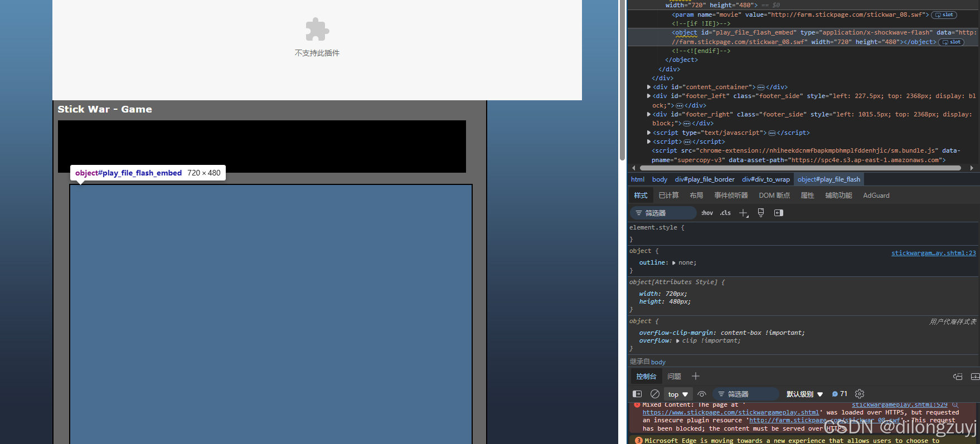Open the AdGuard tab
980x444 pixels.
click(x=876, y=196)
